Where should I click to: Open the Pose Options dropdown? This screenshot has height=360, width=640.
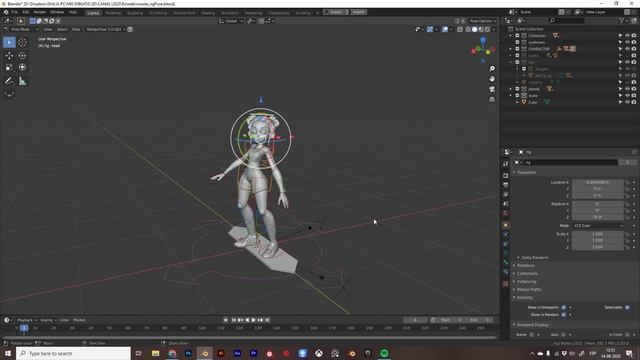pyautogui.click(x=482, y=21)
